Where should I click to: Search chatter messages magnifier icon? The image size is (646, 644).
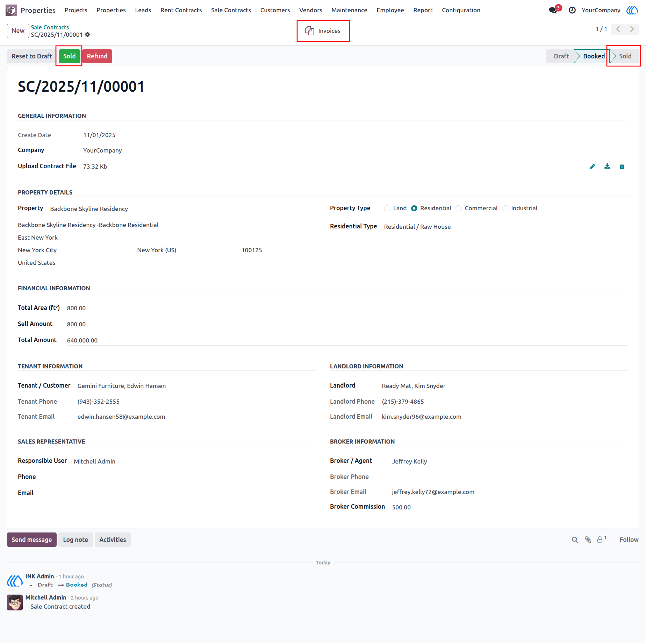pyautogui.click(x=575, y=540)
